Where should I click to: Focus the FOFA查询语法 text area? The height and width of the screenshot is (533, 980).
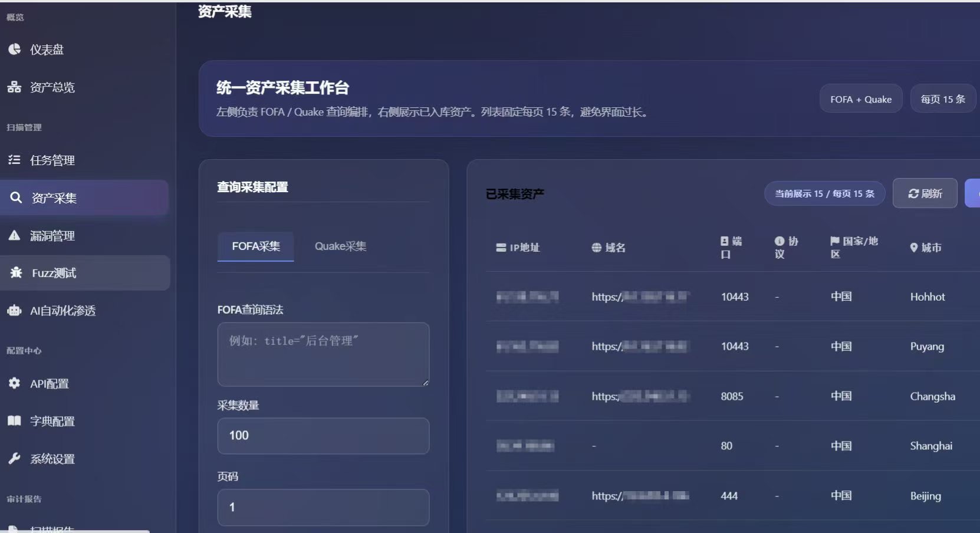323,354
